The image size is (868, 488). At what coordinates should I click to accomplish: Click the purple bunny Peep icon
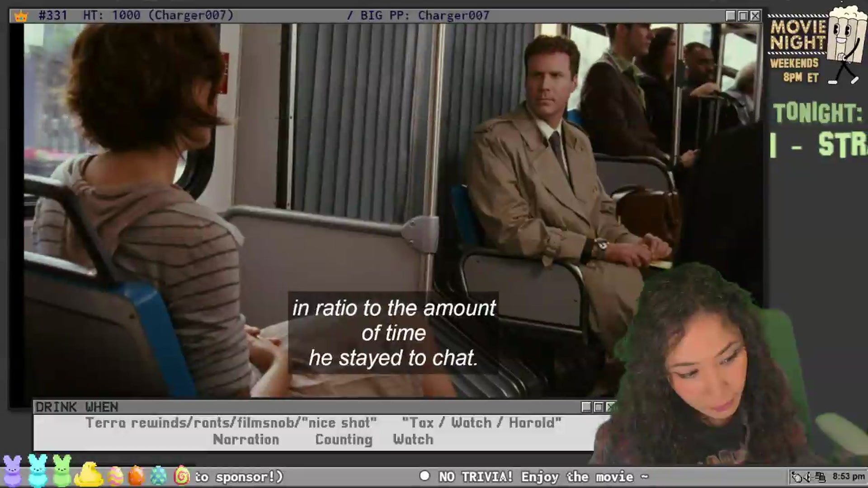click(12, 471)
